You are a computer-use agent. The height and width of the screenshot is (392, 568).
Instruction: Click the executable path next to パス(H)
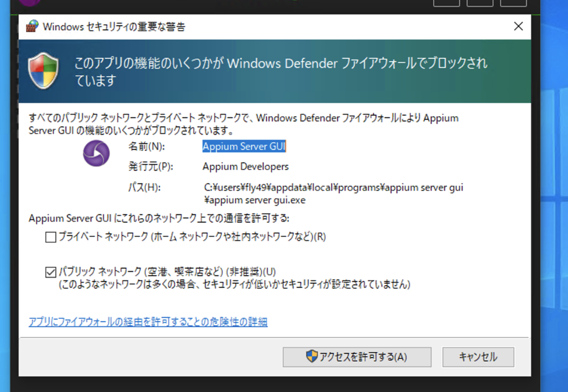point(332,187)
